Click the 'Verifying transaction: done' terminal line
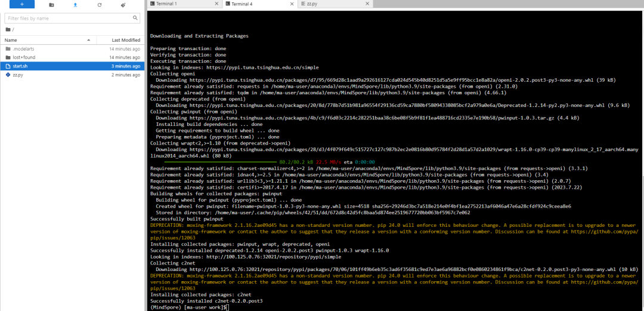The image size is (644, 311). [188, 55]
